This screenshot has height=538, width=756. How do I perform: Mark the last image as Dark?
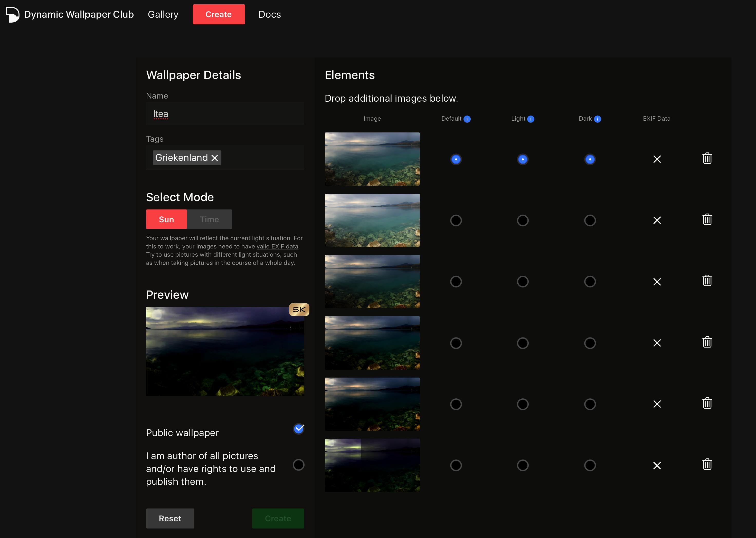(x=590, y=465)
